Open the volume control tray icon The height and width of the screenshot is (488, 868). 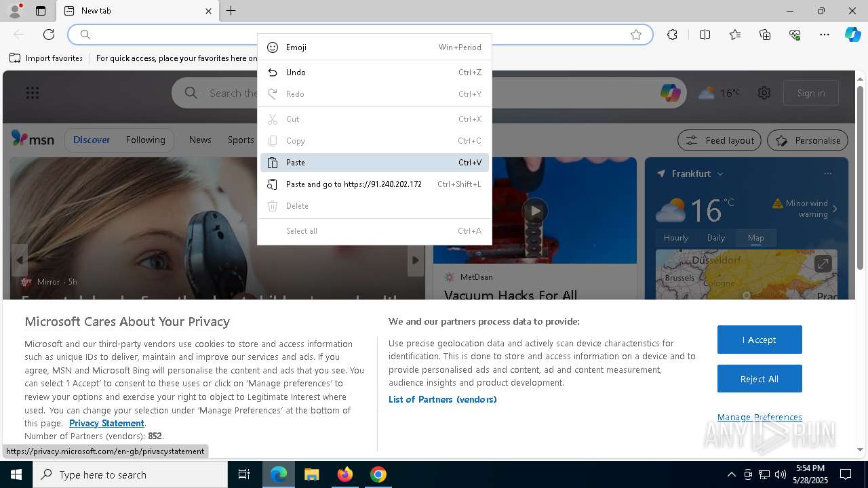(x=781, y=474)
